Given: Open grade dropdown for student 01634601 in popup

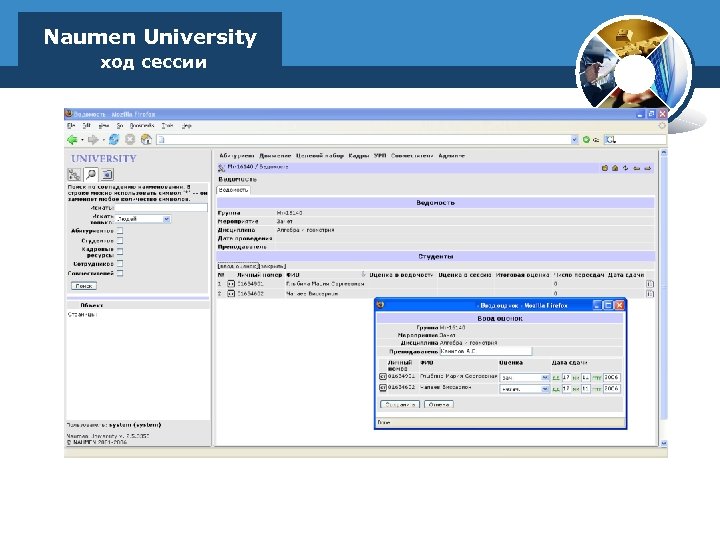Looking at the screenshot, I should pyautogui.click(x=524, y=377).
